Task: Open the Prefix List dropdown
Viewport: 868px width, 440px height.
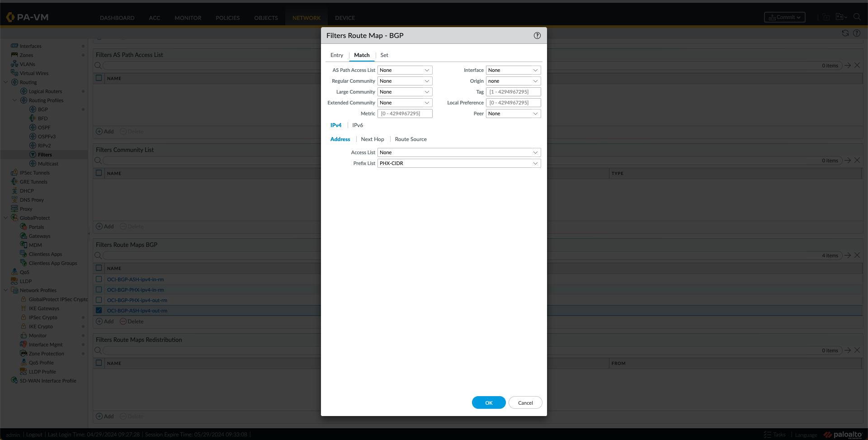Action: 459,163
